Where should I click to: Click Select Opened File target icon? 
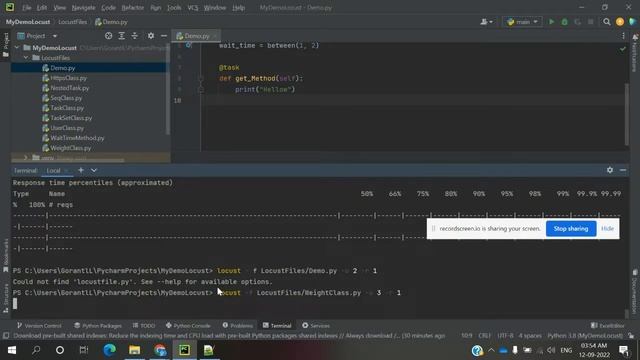pyautogui.click(x=108, y=36)
